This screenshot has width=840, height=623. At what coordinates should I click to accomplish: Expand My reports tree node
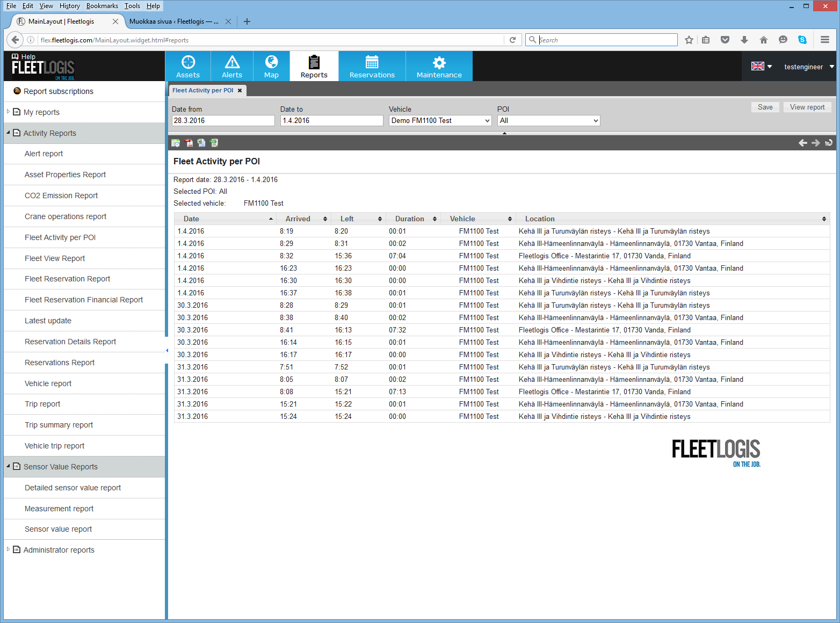click(8, 112)
